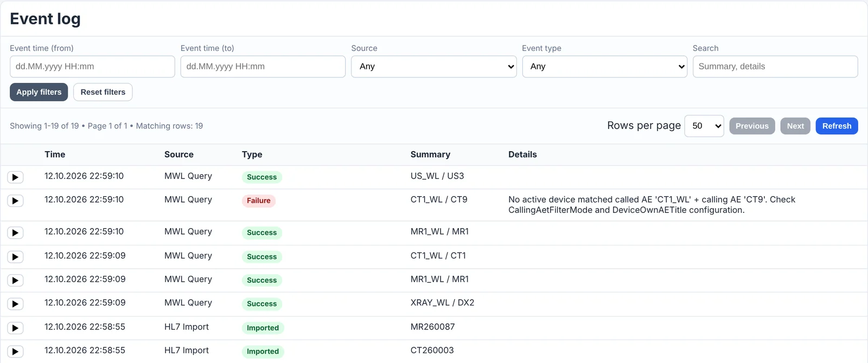Image resolution: width=868 pixels, height=363 pixels.
Task: Click the Reset filters button
Action: (x=103, y=92)
